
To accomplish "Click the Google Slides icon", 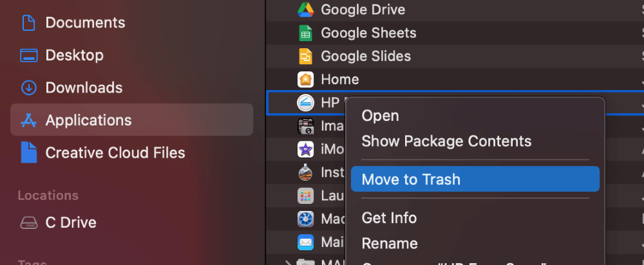I will tap(305, 57).
